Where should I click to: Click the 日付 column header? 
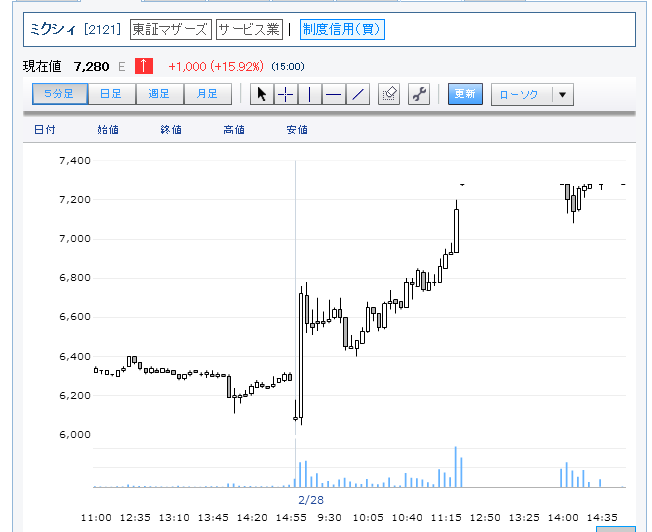click(x=45, y=130)
